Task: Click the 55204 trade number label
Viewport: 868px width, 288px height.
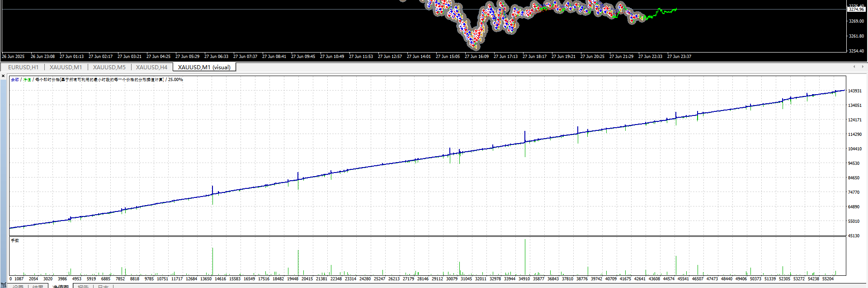Action: coord(828,279)
